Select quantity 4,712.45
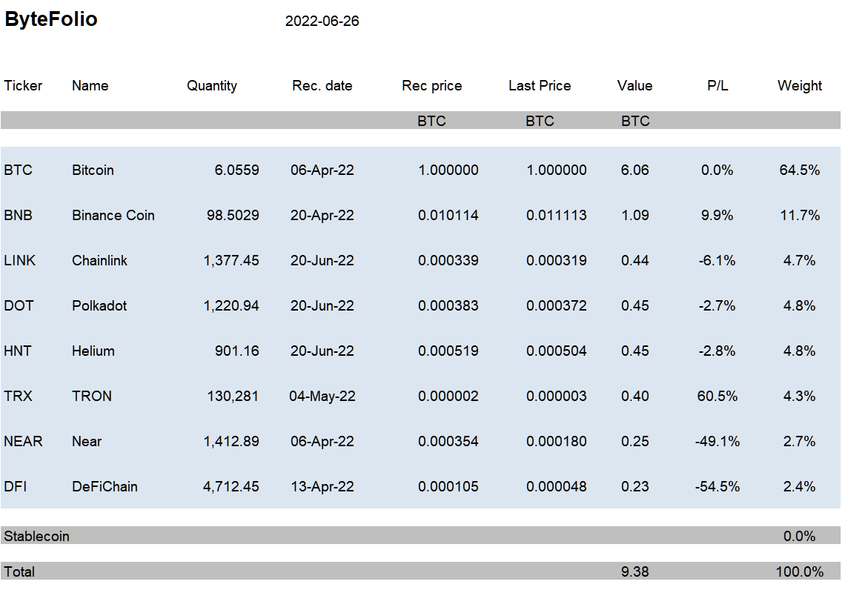Viewport: 868px width, 590px height. (231, 488)
